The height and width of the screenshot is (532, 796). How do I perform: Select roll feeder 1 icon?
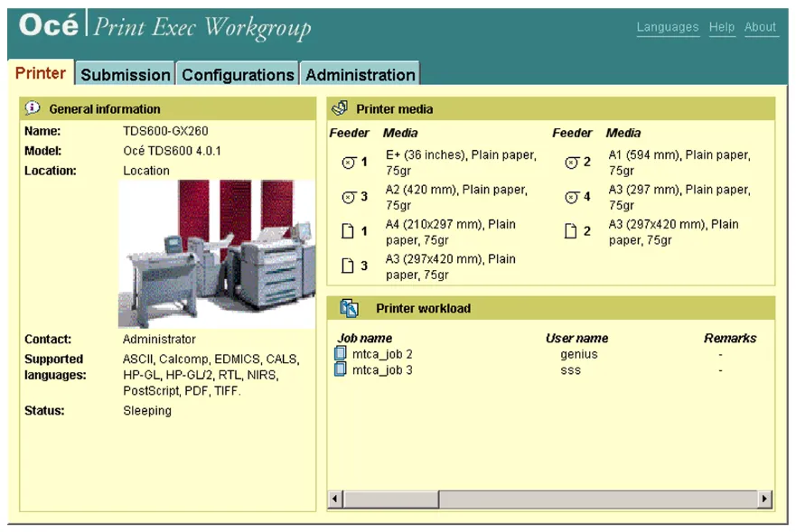tap(349, 163)
